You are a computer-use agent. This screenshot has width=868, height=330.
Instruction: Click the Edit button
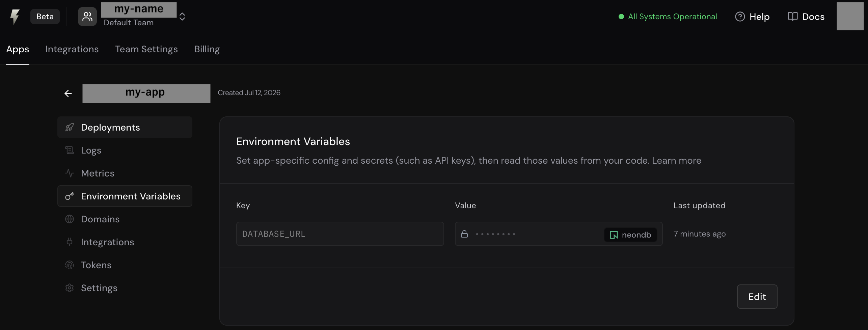click(x=757, y=297)
